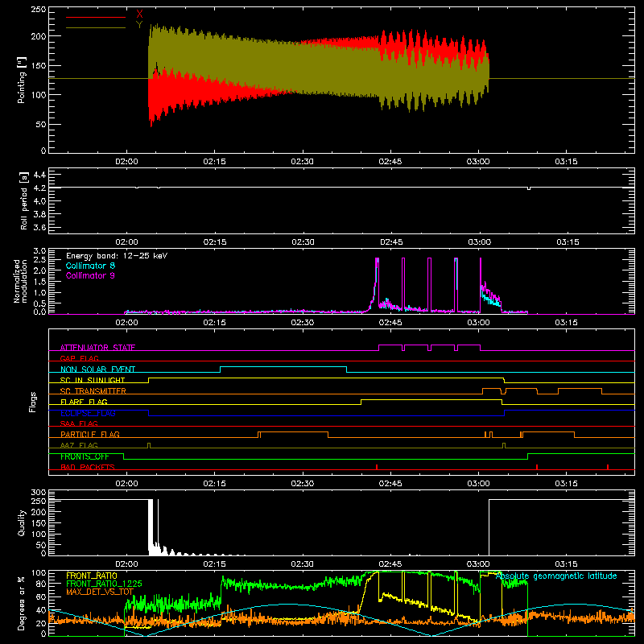This screenshot has width=644, height=644.
Task: Click the 'Pointing' vertical axis title
Action: tap(22, 80)
